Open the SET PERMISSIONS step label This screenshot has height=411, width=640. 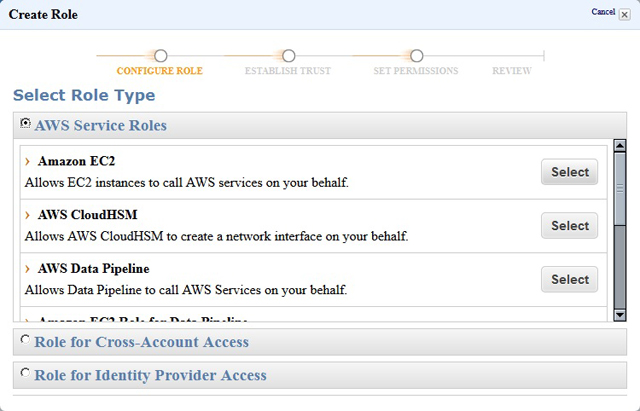(x=416, y=71)
